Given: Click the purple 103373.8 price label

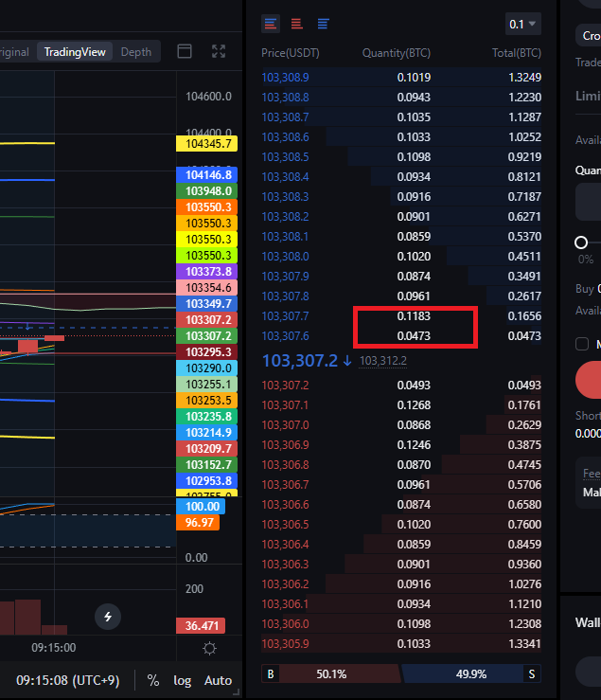Looking at the screenshot, I should tap(207, 272).
